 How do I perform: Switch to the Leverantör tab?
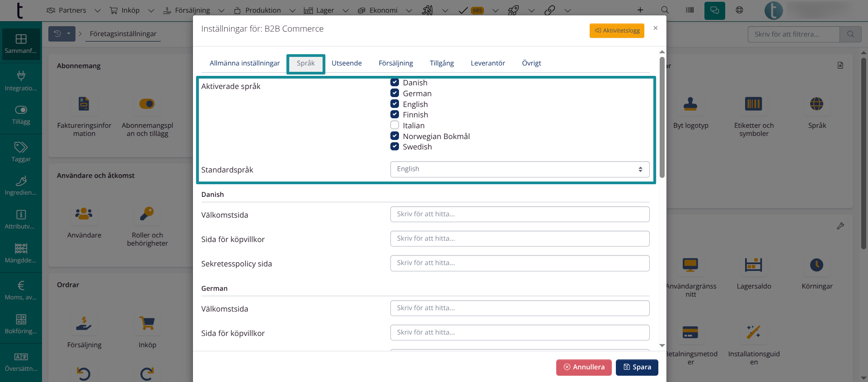coord(488,63)
